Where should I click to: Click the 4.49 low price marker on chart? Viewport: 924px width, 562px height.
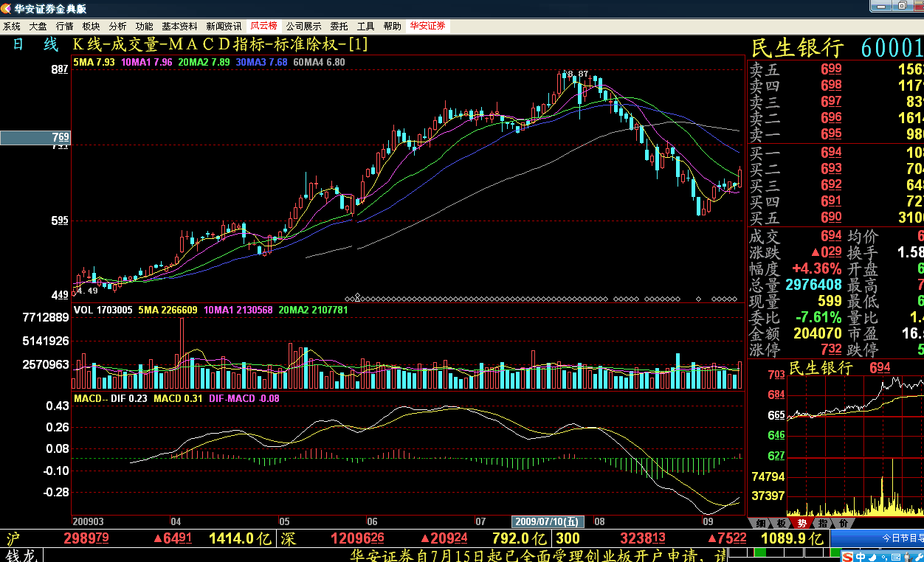tap(87, 291)
